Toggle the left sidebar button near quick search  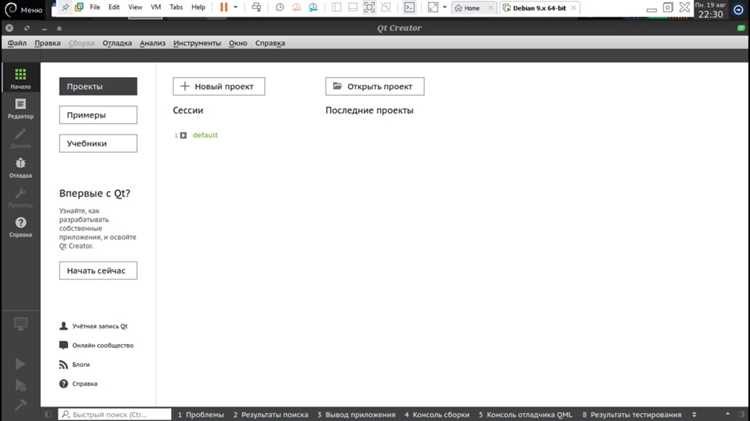pyautogui.click(x=47, y=414)
